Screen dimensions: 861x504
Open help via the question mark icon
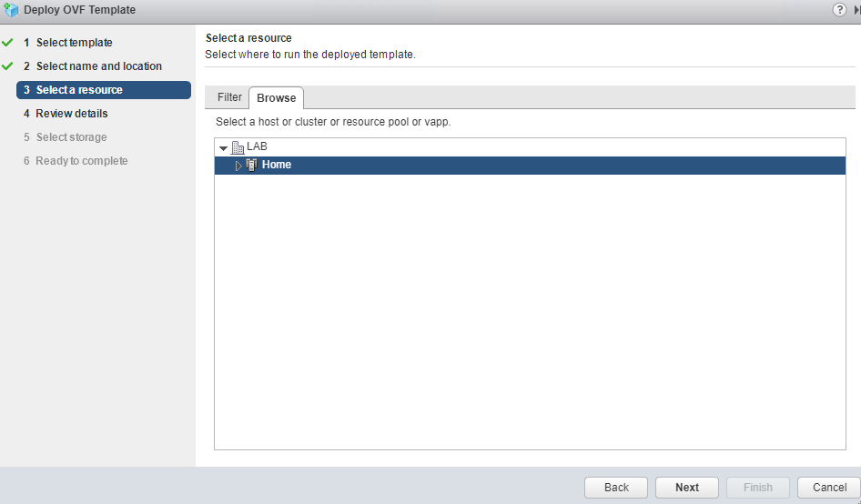(839, 10)
